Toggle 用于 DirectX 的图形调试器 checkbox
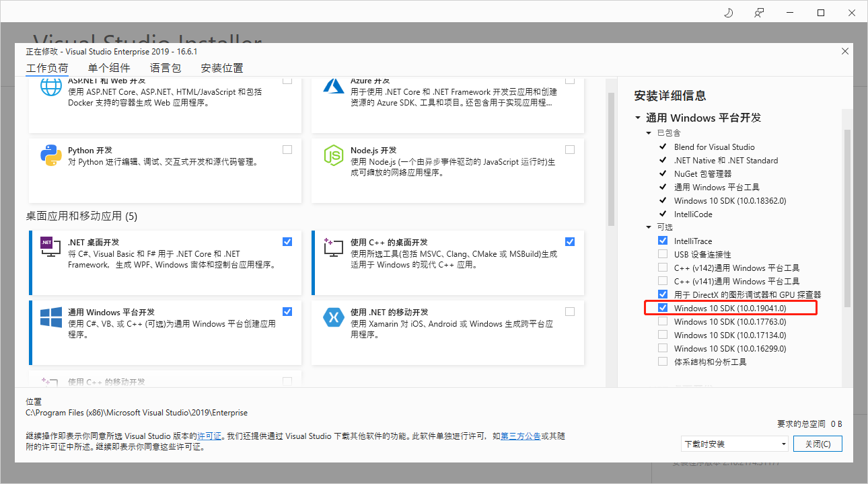This screenshot has height=484, width=868. [x=663, y=294]
